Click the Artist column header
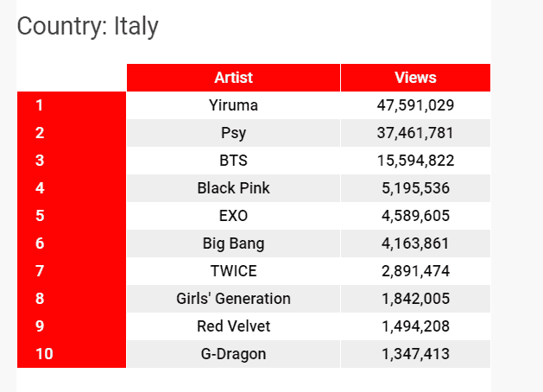Image resolution: width=543 pixels, height=392 pixels. coord(233,78)
